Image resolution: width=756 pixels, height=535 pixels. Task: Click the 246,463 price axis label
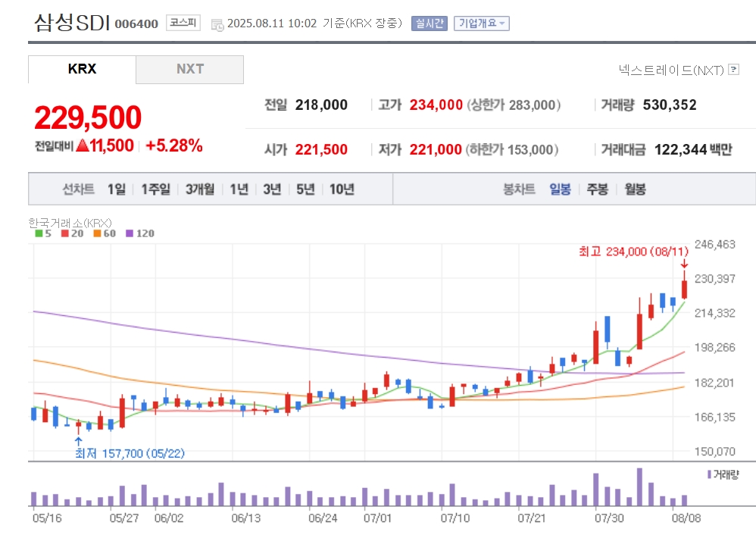[x=714, y=244]
